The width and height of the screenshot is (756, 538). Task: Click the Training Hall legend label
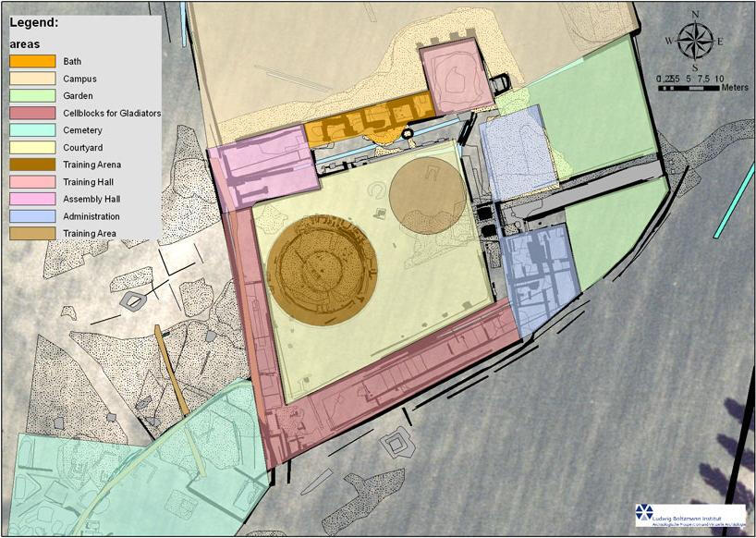pyautogui.click(x=89, y=182)
